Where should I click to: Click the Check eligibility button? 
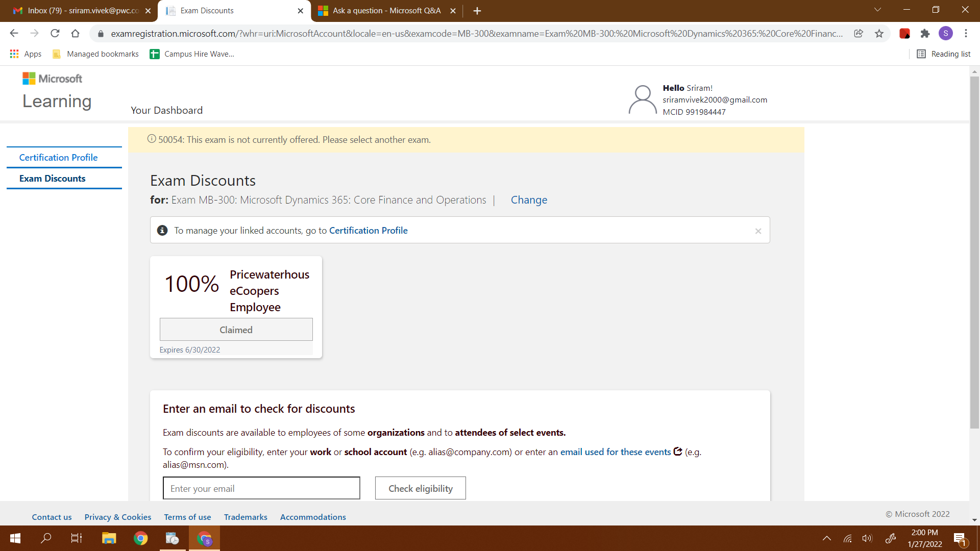point(421,488)
